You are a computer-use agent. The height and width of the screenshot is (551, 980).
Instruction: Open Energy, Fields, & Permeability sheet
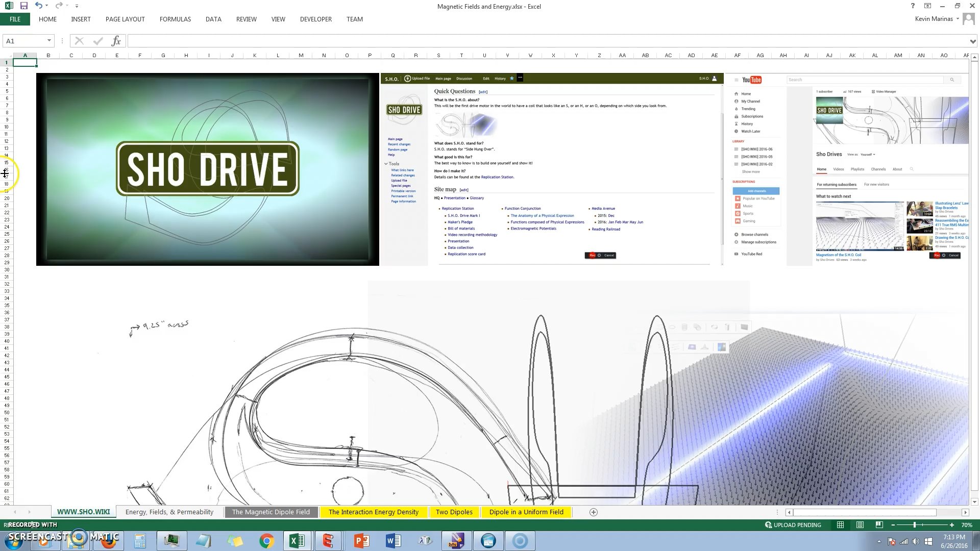169,512
